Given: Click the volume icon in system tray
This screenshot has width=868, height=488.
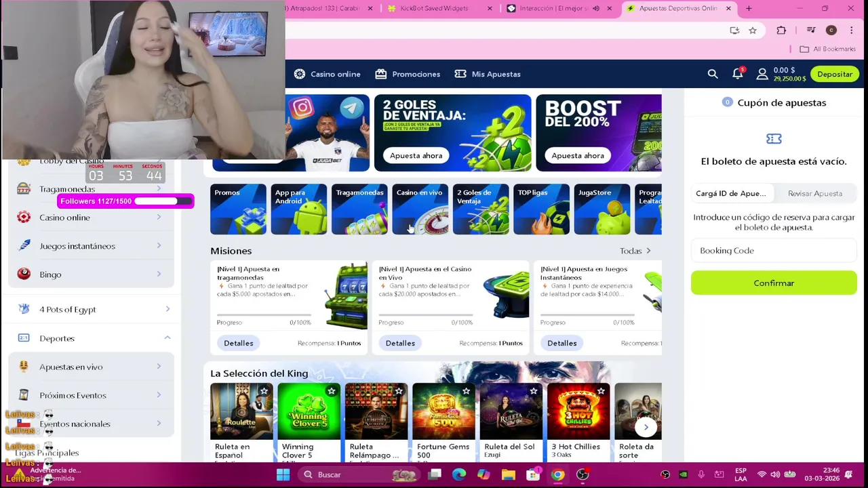Looking at the screenshot, I should point(775,474).
